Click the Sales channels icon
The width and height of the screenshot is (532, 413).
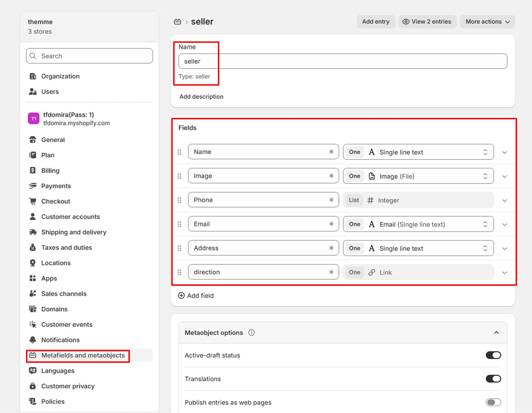33,294
